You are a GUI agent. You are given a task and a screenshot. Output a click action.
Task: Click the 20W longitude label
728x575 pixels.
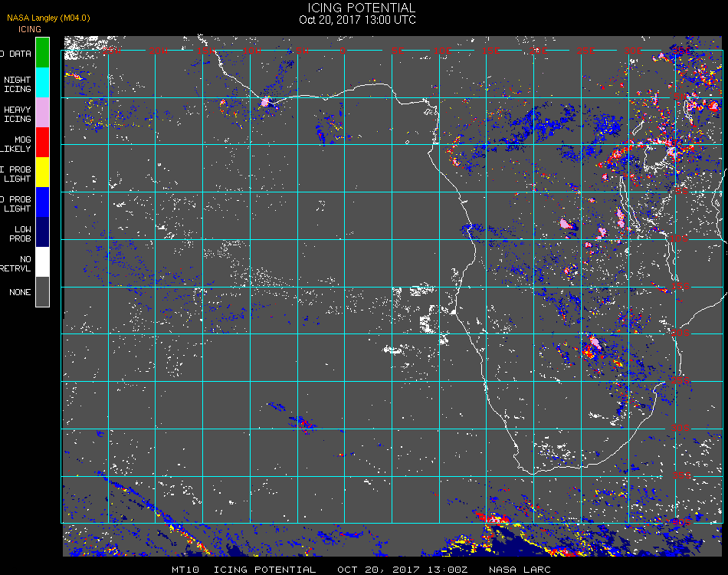(x=159, y=51)
